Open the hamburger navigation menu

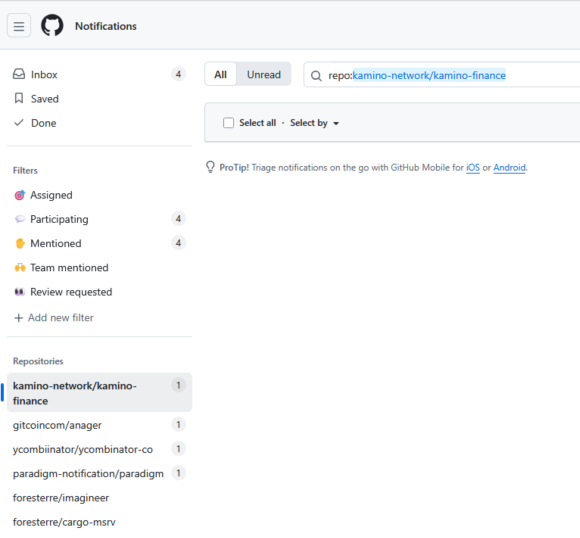19,26
